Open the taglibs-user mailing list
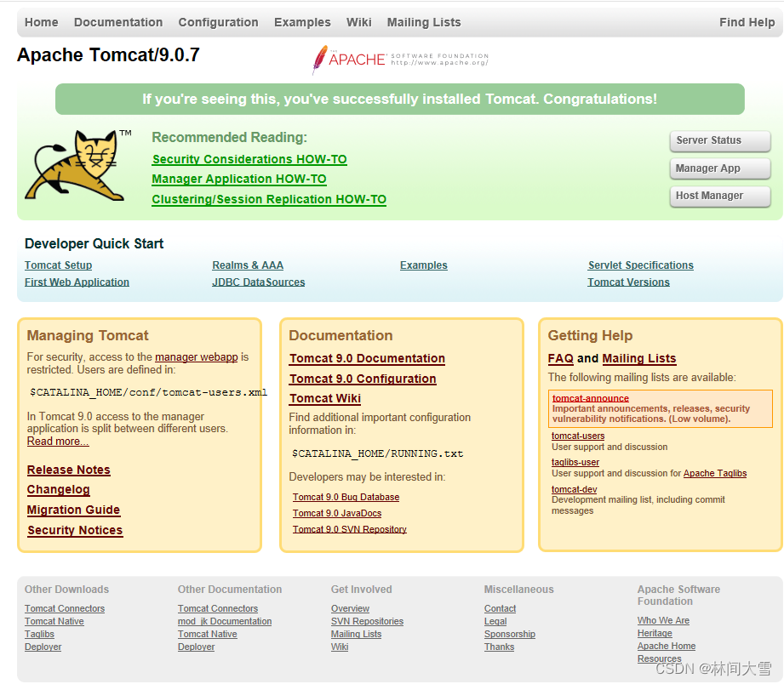Image resolution: width=784 pixels, height=684 pixels. (x=575, y=463)
